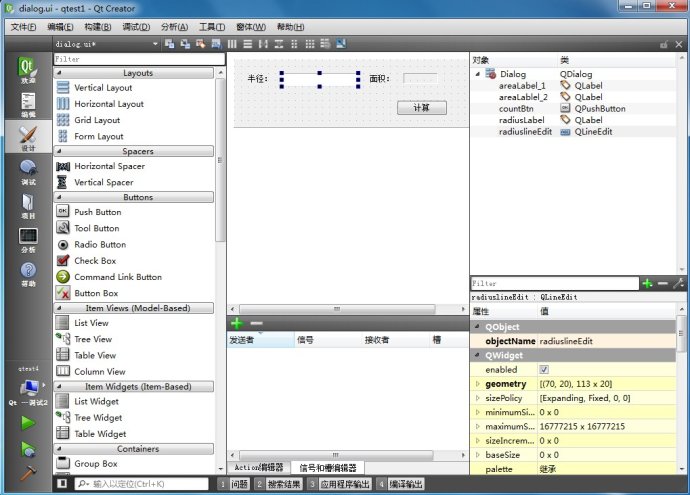
Task: Toggle the enabled property checkbox
Action: [544, 370]
